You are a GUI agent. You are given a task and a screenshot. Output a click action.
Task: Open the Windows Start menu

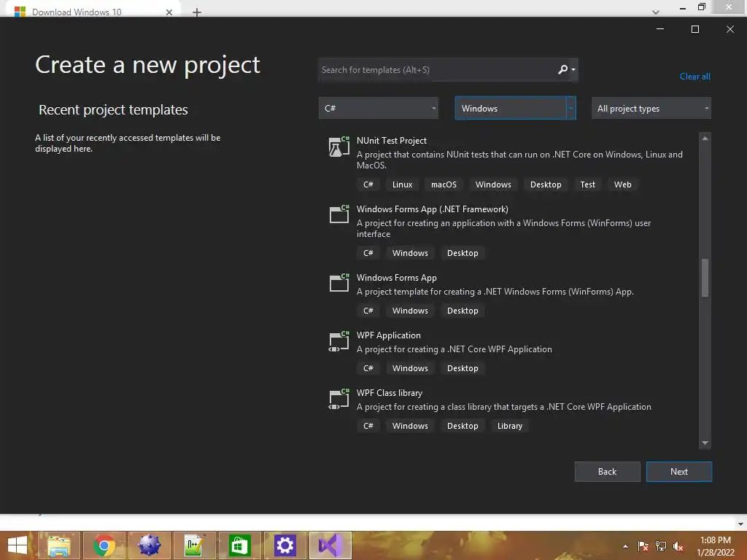pyautogui.click(x=18, y=545)
